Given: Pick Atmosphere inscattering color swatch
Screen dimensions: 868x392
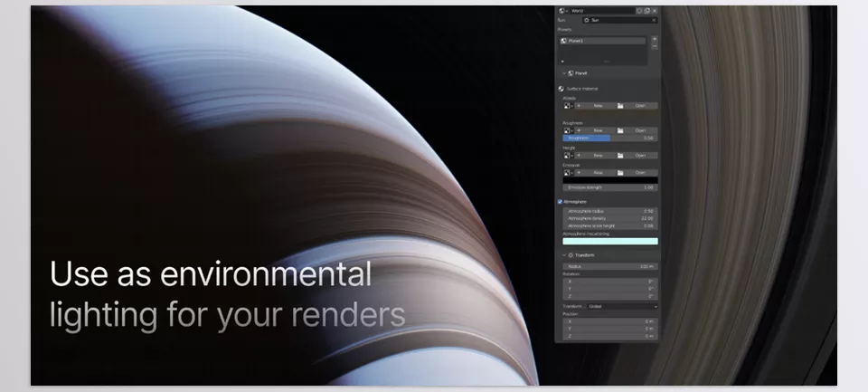Looking at the screenshot, I should click(610, 241).
